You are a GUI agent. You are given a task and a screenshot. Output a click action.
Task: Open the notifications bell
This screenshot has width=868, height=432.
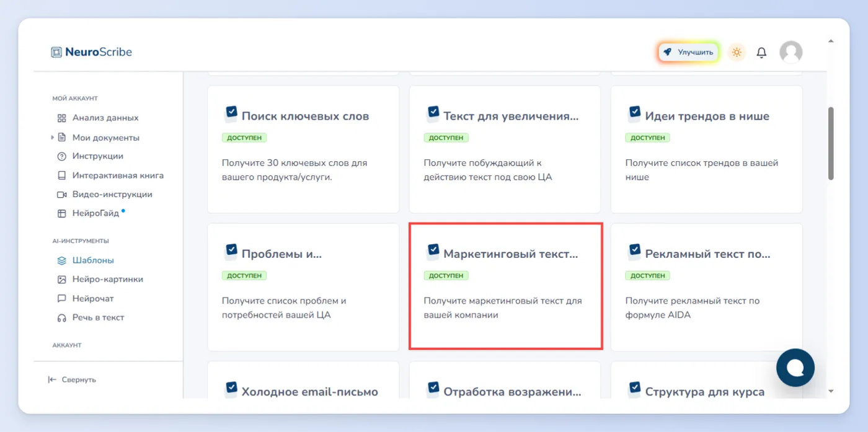tap(761, 53)
